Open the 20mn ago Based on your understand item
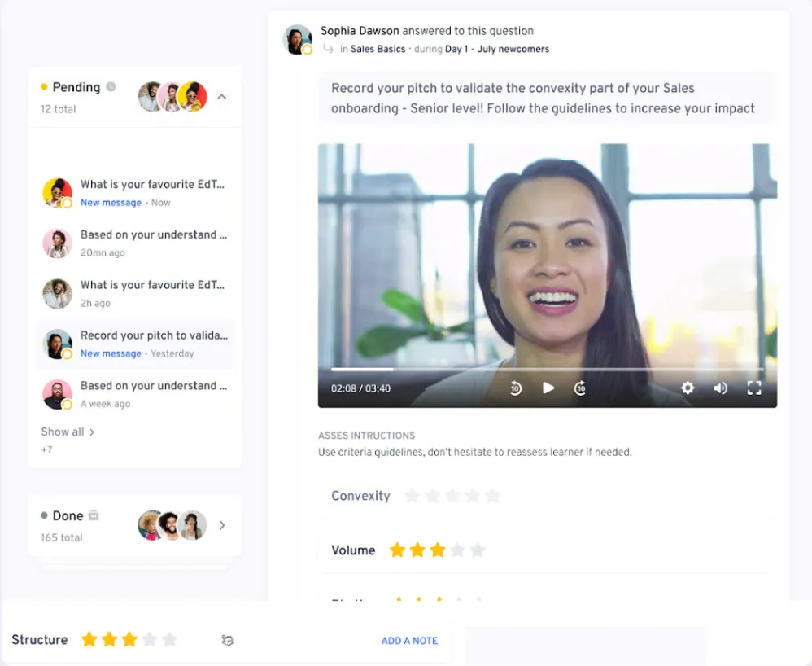812x666 pixels. tap(134, 243)
